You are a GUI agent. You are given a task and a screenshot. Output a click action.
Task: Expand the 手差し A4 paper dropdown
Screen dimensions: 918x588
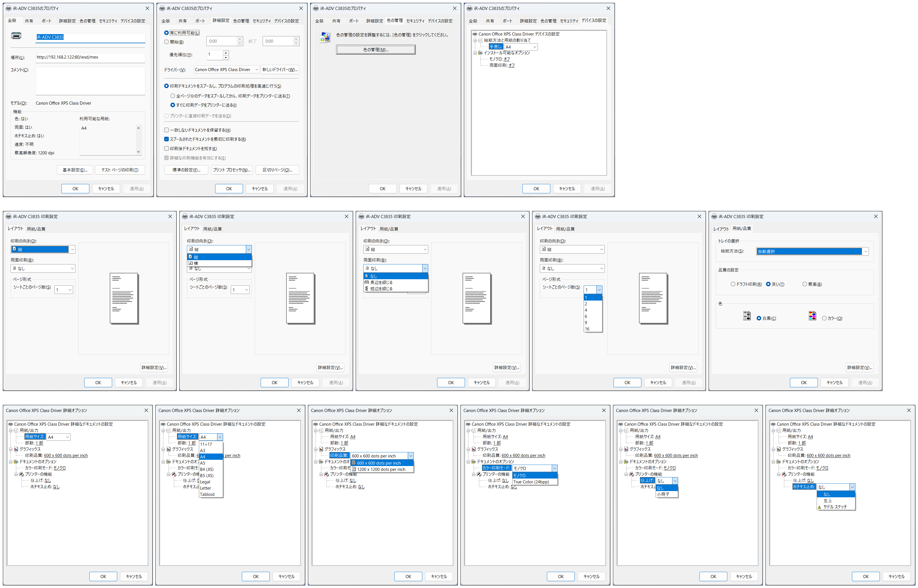tap(534, 47)
